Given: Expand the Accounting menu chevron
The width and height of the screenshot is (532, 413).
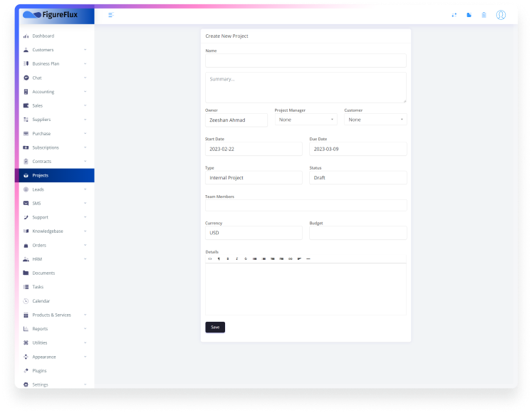Looking at the screenshot, I should 85,92.
